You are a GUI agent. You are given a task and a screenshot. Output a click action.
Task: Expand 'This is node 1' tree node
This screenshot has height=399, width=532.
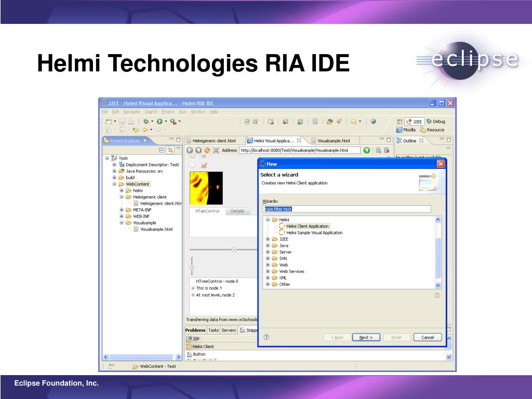point(193,288)
